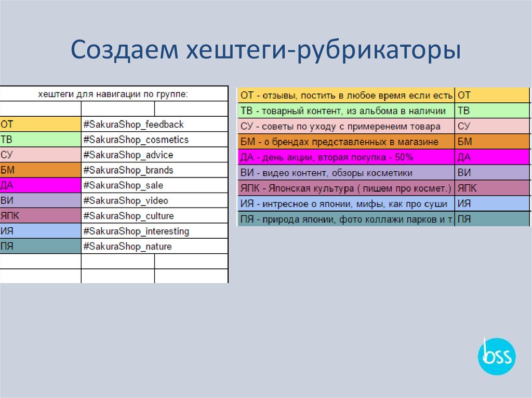Click ЯПК code cell right of Японская культура
This screenshot has height=398, width=532.
pyautogui.click(x=492, y=188)
